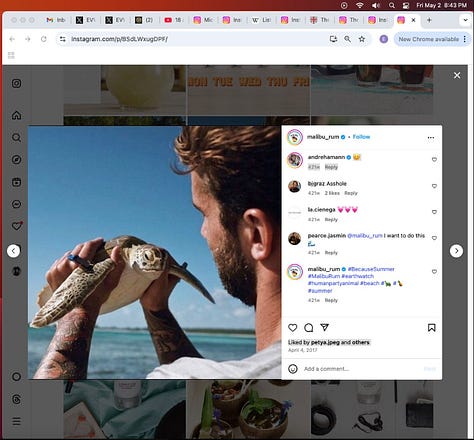Follow malibu_rum account
This screenshot has width=474, height=440.
point(361,137)
